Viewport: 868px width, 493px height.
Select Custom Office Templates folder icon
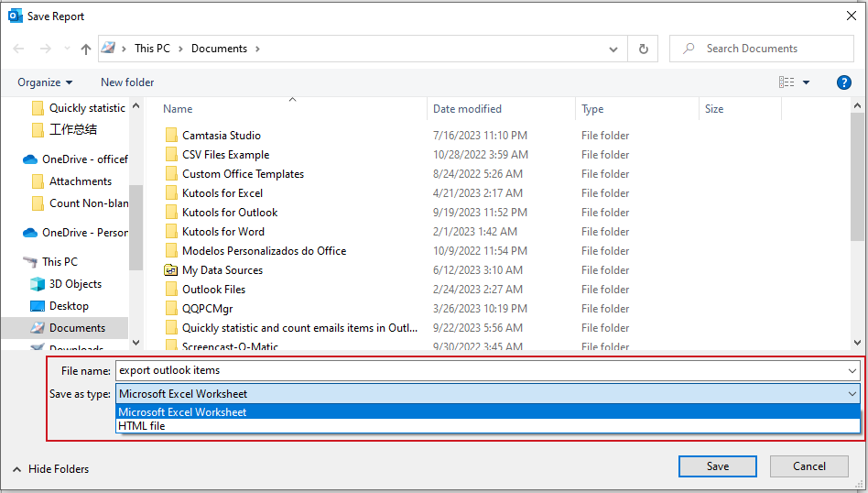(x=171, y=174)
